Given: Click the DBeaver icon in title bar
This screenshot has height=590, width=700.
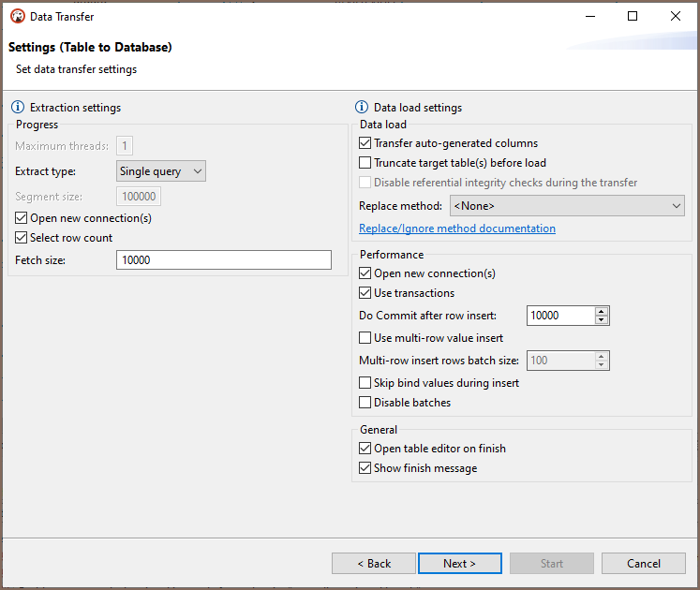Looking at the screenshot, I should click(17, 16).
